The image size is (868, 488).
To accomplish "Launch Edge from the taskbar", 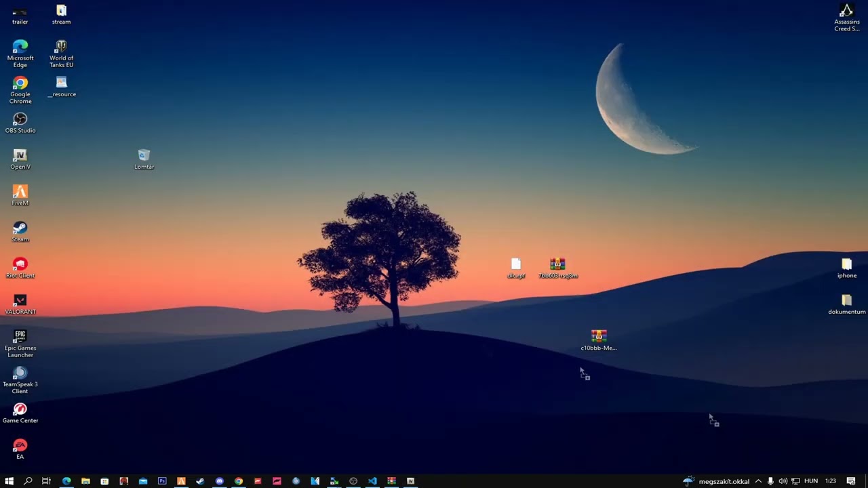I will point(66,481).
